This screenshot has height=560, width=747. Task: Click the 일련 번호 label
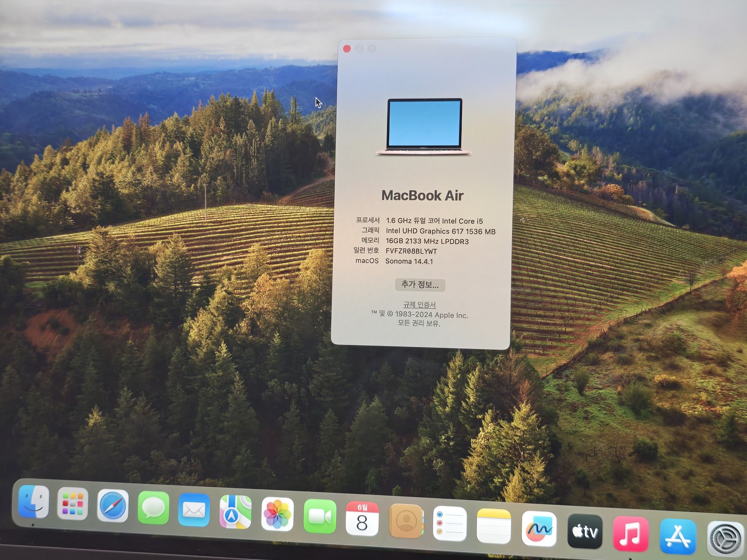click(x=366, y=250)
